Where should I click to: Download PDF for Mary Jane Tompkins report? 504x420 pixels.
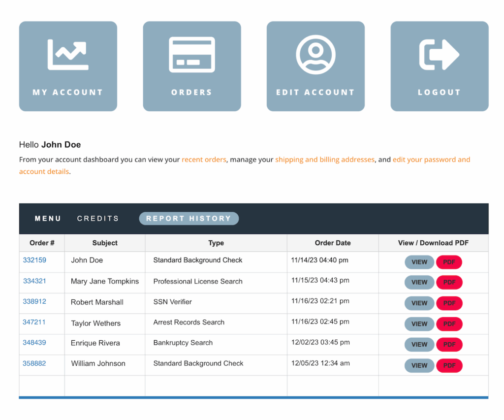[449, 282]
